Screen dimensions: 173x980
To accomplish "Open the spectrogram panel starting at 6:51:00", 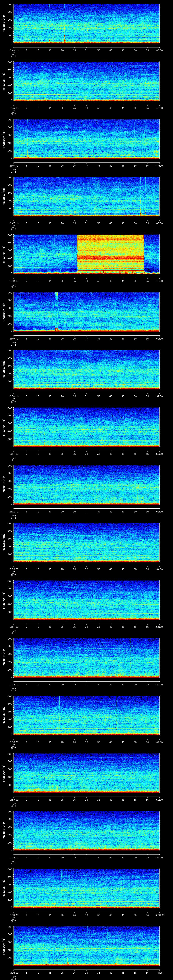I will click(x=86, y=427).
